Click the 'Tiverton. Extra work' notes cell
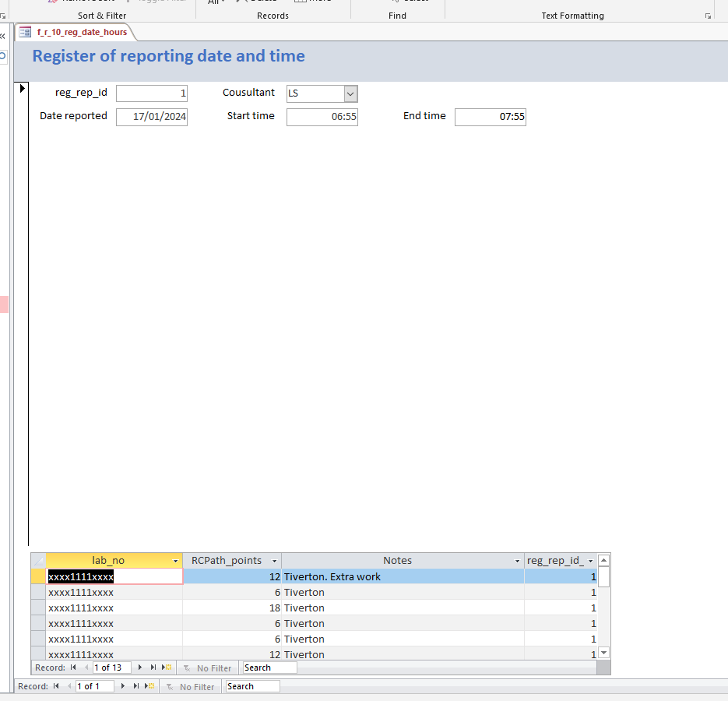 pos(403,576)
